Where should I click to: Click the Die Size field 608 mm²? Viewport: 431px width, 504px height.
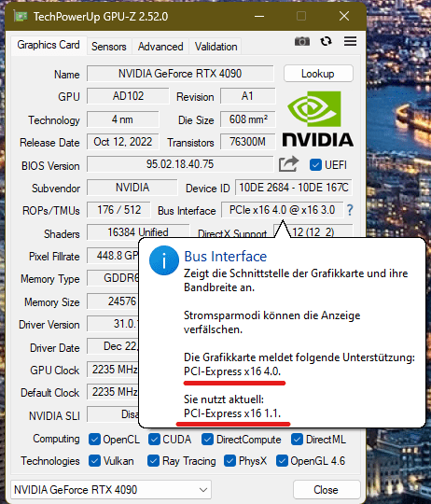247,119
